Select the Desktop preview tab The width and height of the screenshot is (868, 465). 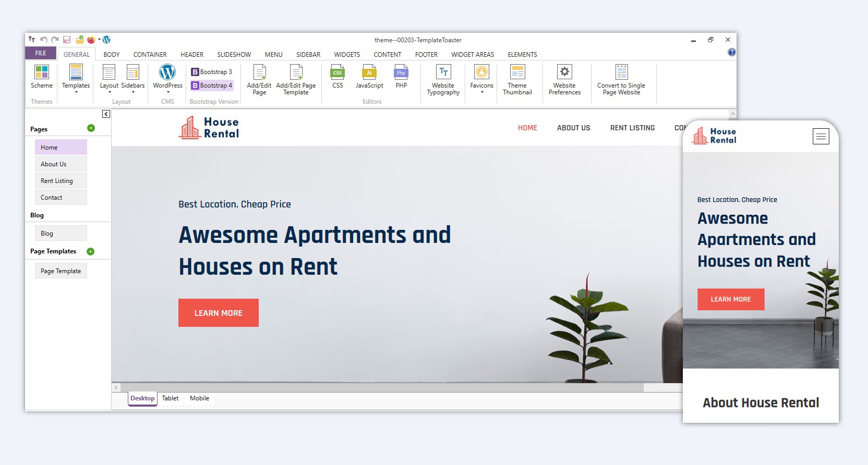(x=142, y=398)
